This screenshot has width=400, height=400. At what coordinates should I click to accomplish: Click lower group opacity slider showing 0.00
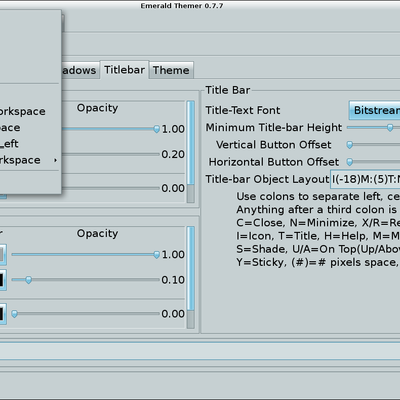[86, 314]
